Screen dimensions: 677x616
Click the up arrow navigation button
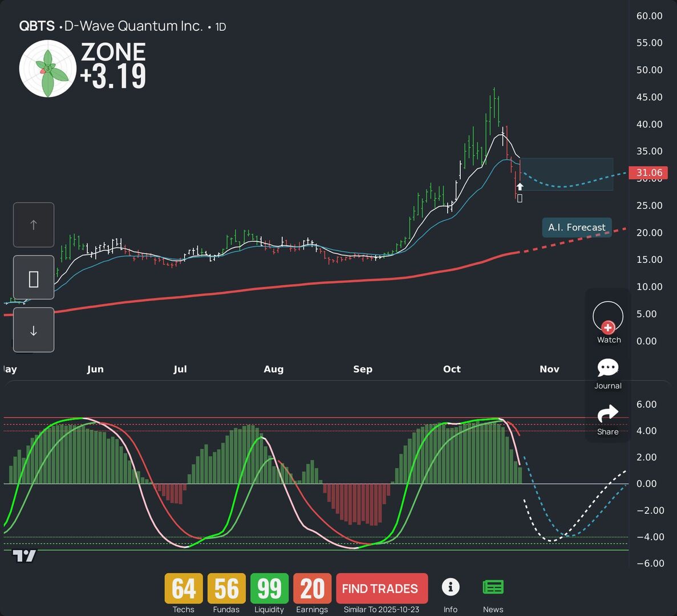pyautogui.click(x=34, y=225)
